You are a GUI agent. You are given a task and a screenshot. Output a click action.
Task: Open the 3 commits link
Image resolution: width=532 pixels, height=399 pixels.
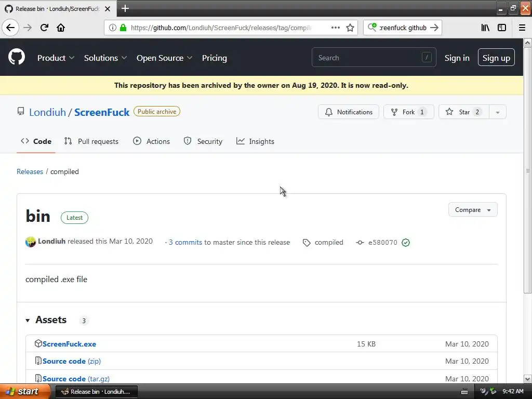[185, 242]
